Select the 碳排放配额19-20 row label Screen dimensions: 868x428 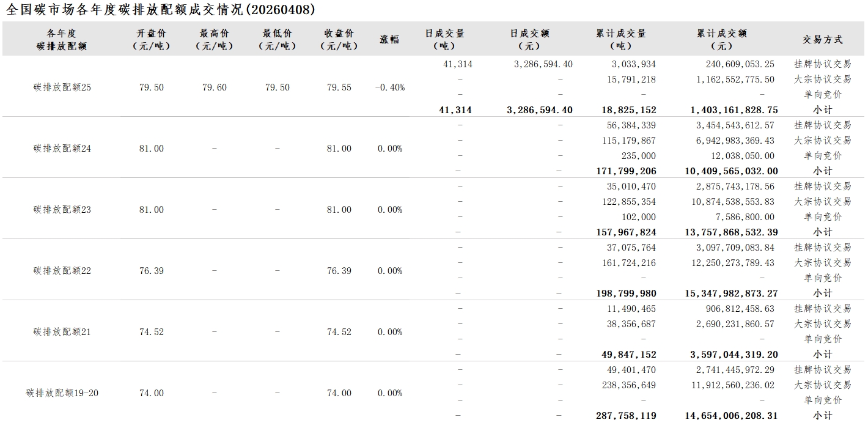pyautogui.click(x=62, y=393)
